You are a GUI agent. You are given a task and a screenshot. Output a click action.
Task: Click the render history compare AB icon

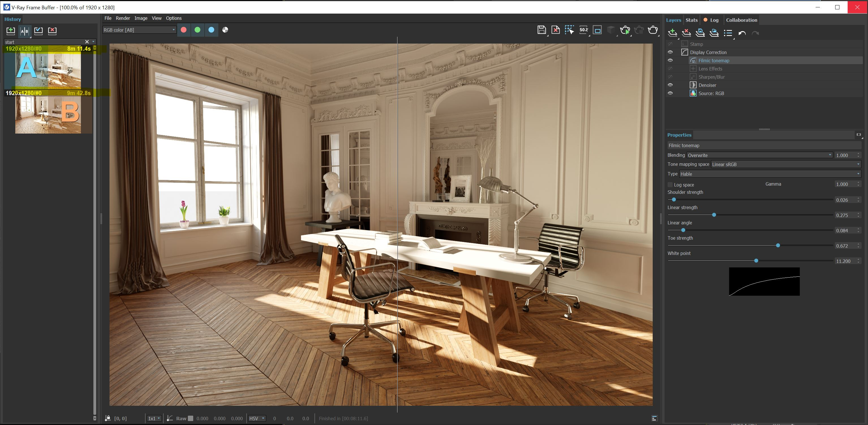point(24,31)
